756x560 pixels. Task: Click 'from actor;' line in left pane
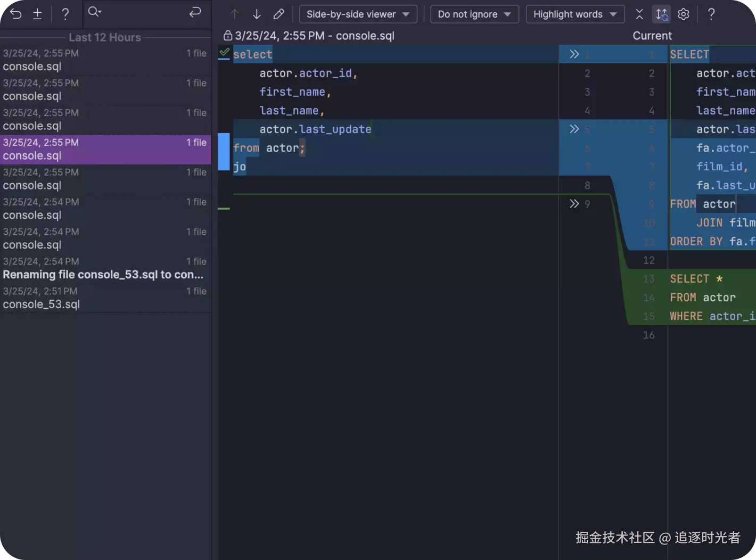click(269, 148)
